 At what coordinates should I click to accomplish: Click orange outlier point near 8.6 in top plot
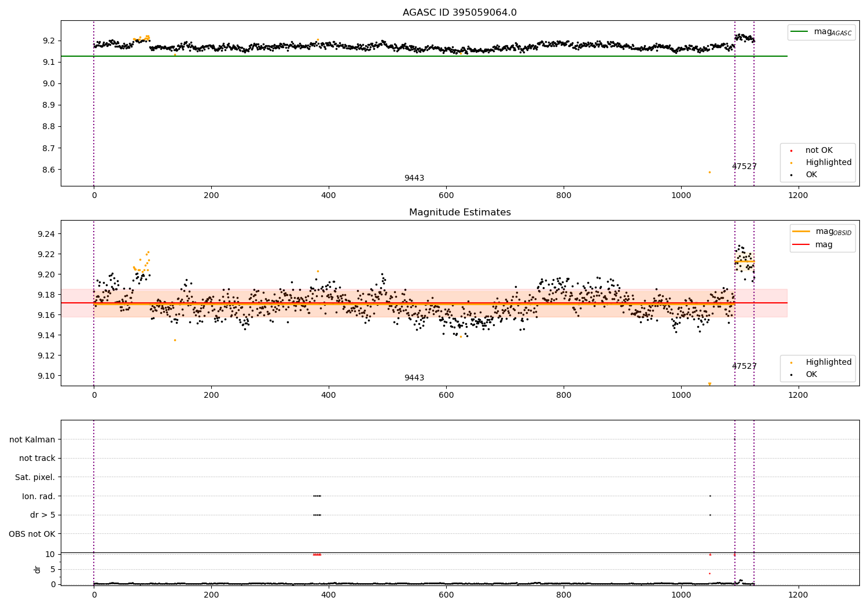tap(709, 172)
